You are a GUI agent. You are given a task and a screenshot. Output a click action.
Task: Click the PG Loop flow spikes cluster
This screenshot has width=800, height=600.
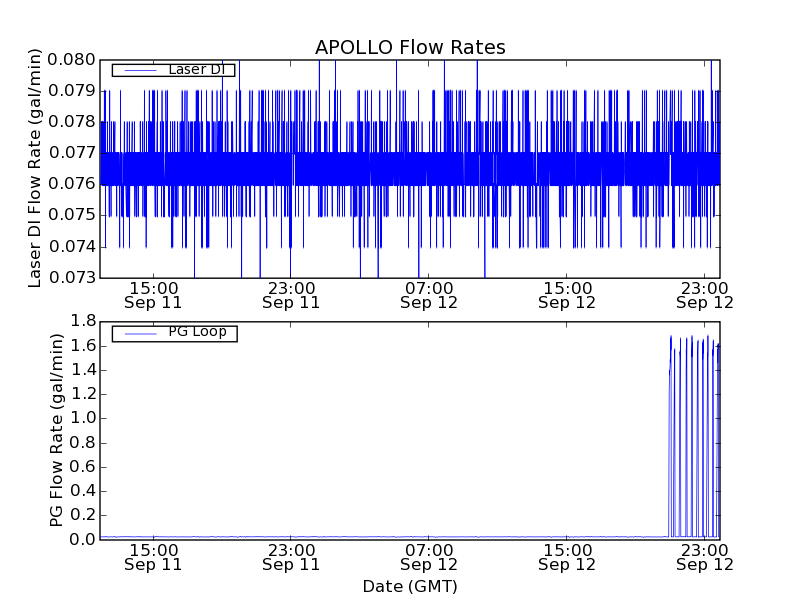click(694, 430)
